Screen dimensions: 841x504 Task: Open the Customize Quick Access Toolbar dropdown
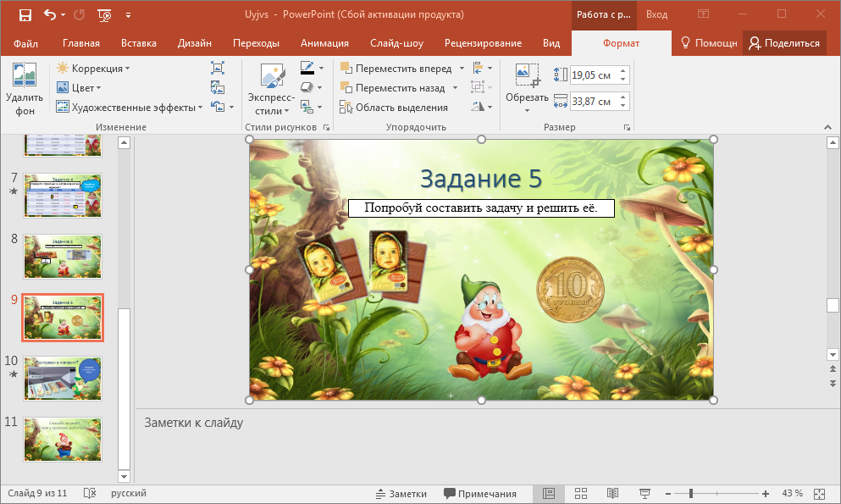[x=128, y=15]
